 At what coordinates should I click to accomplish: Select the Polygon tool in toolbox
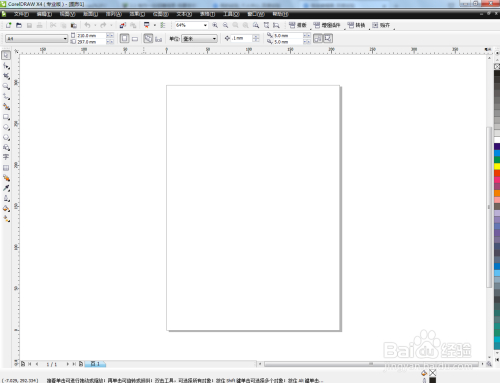(x=6, y=137)
